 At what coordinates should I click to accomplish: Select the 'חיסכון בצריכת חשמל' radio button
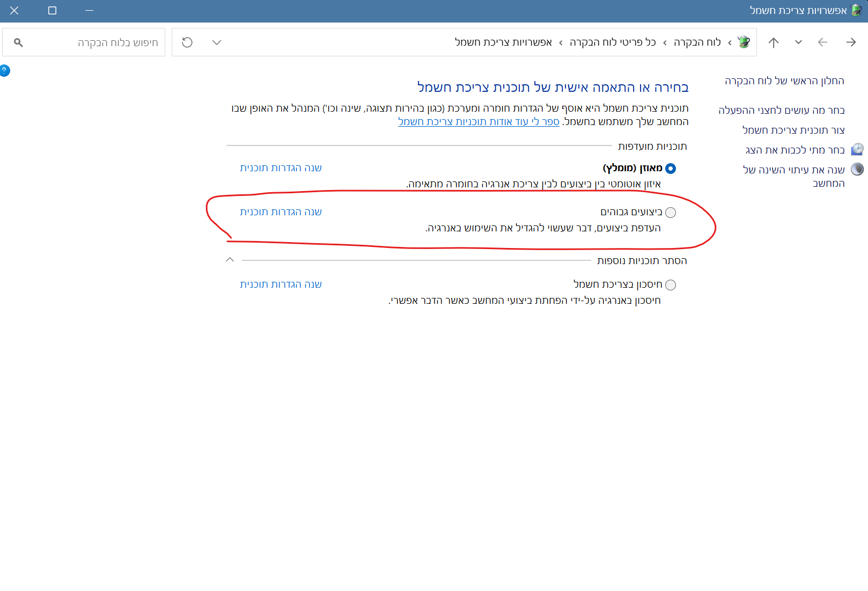671,285
